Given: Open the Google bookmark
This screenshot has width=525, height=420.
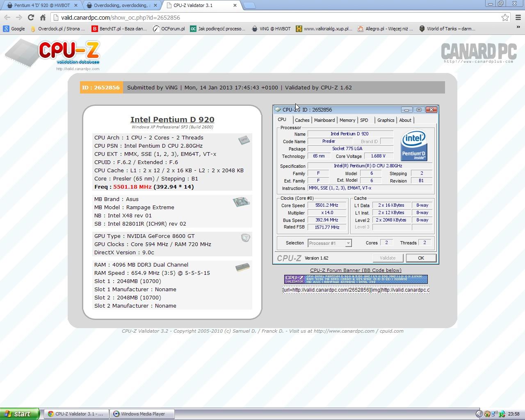Looking at the screenshot, I should point(14,29).
